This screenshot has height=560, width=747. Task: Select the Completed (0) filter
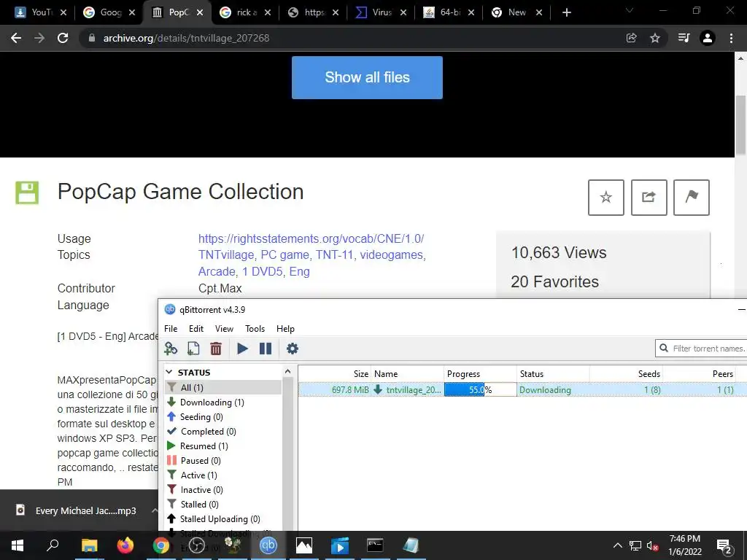(x=208, y=432)
